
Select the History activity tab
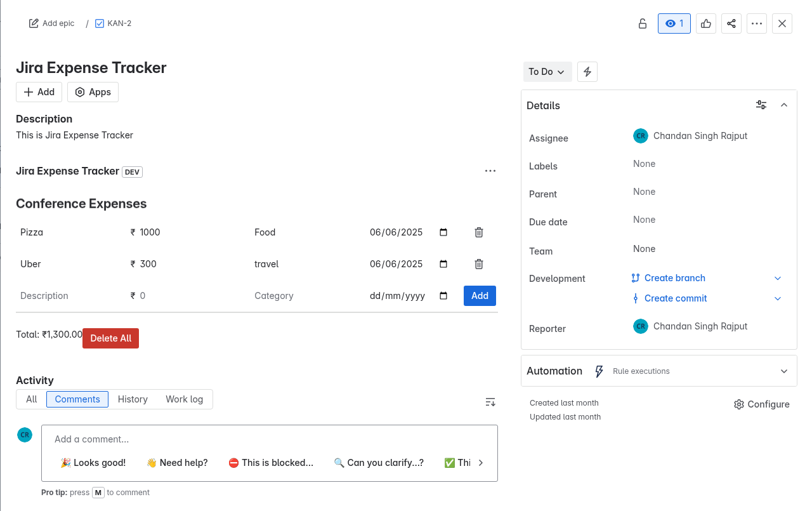coord(133,399)
